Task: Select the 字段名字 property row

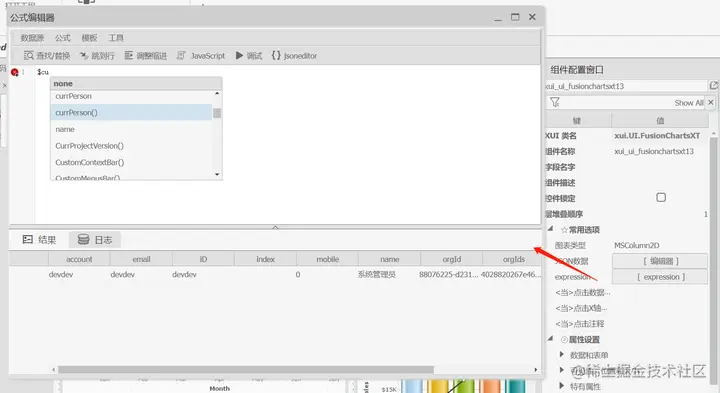Action: pyautogui.click(x=627, y=167)
